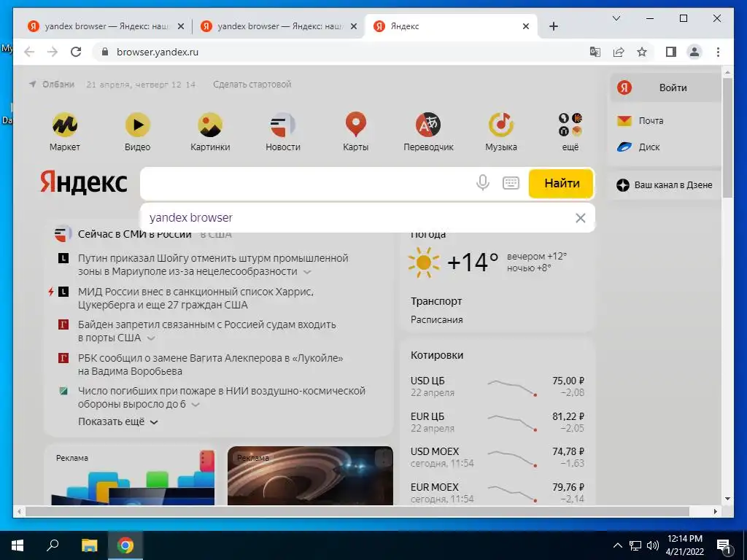
Task: Close the active Яндекс tab
Action: coord(525,26)
